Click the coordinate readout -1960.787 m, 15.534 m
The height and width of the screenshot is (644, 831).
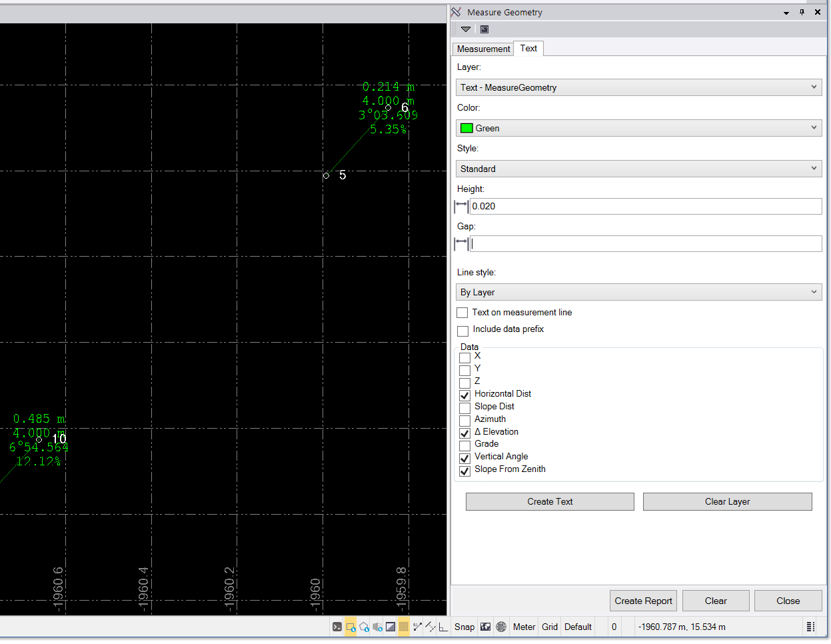pyautogui.click(x=682, y=627)
